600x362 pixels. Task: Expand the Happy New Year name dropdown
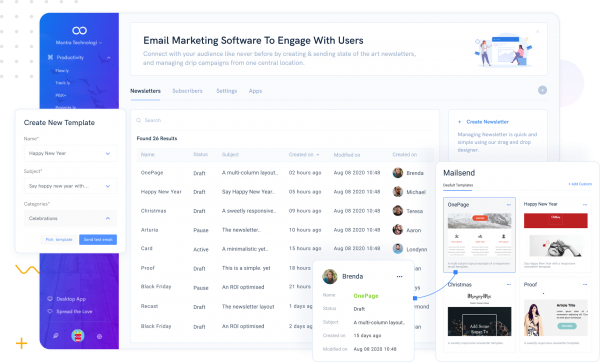tap(70, 153)
